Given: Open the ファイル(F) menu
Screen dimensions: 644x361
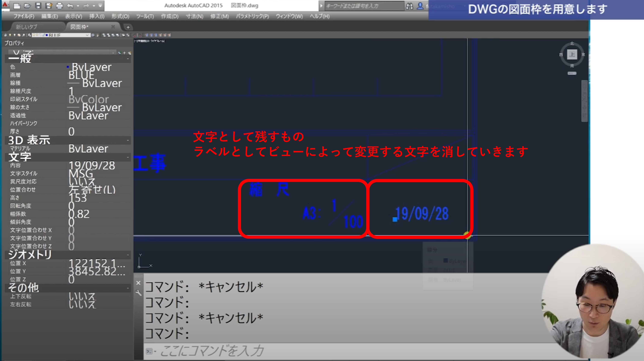Looking at the screenshot, I should click(24, 16).
